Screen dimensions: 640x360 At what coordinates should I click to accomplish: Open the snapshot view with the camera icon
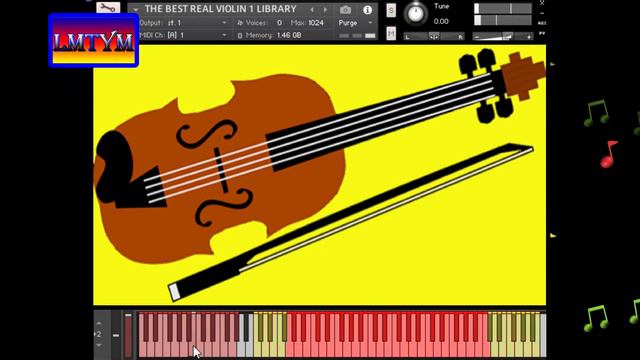[345, 9]
